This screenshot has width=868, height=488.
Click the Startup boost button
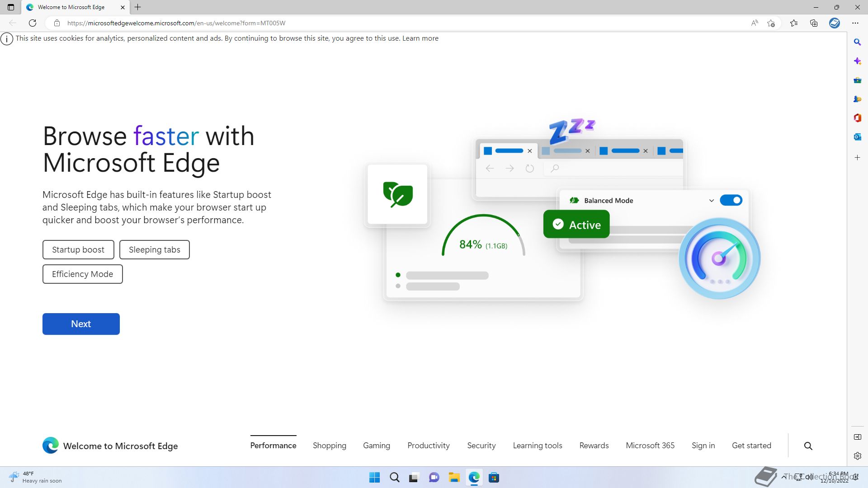(x=78, y=249)
